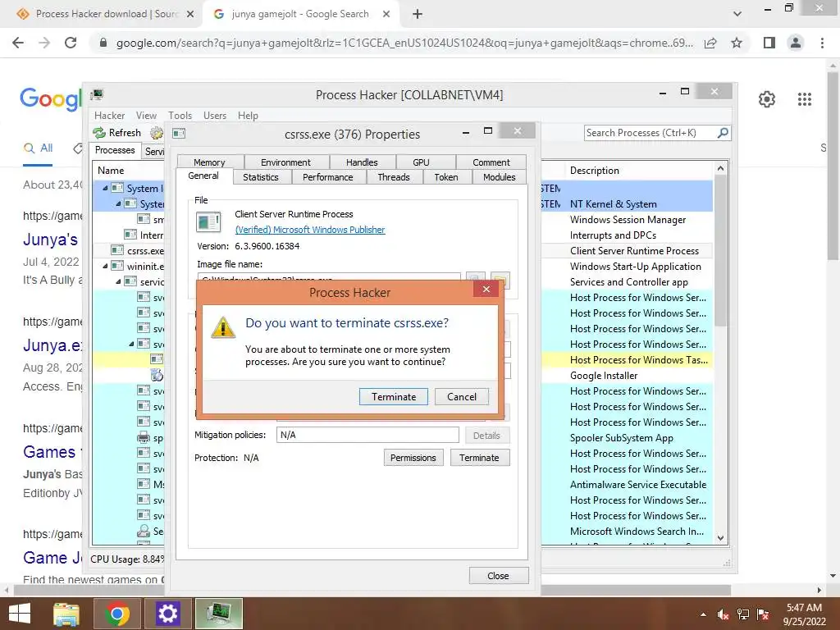Switch to the Handles tab
The width and height of the screenshot is (840, 630).
tap(362, 162)
